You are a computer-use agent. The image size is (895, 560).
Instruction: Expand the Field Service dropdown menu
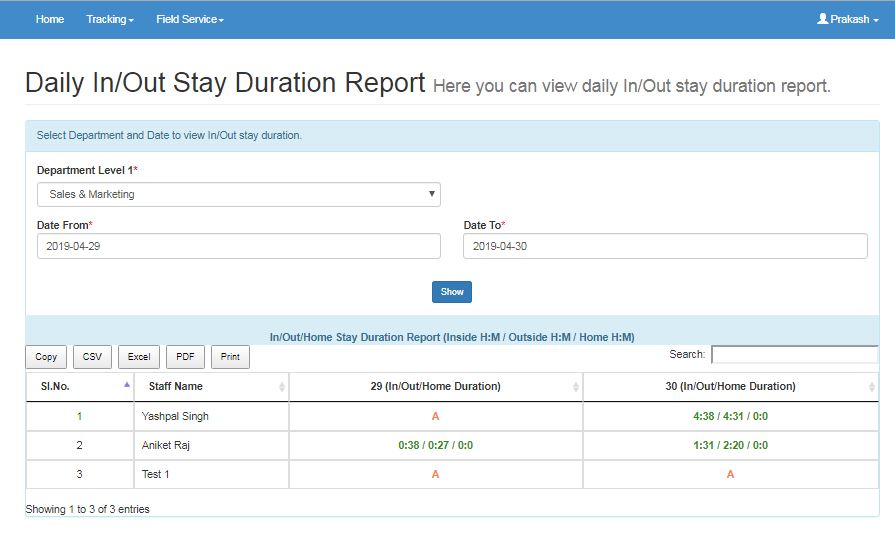189,19
